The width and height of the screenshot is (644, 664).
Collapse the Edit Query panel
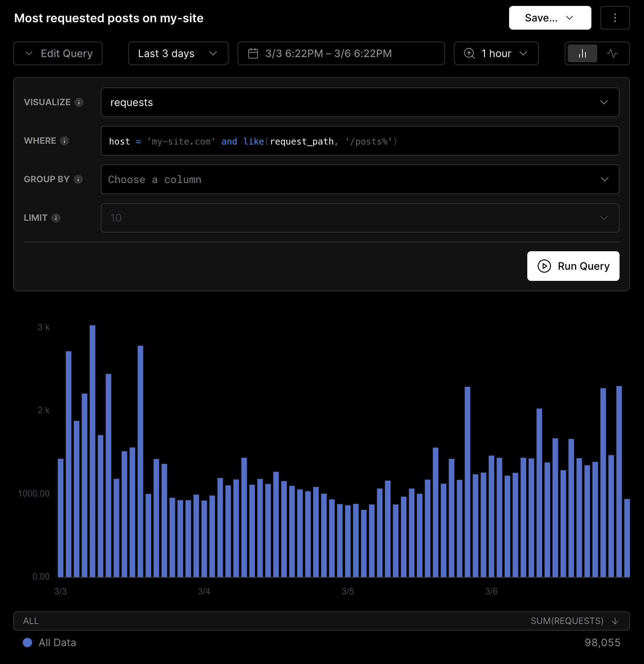click(58, 53)
